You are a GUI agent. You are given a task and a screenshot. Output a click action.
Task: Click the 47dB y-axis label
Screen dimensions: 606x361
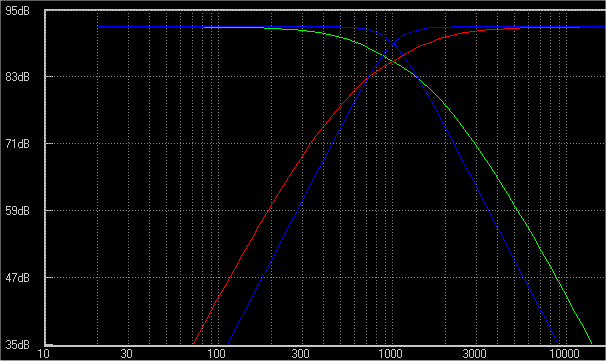[x=17, y=278]
